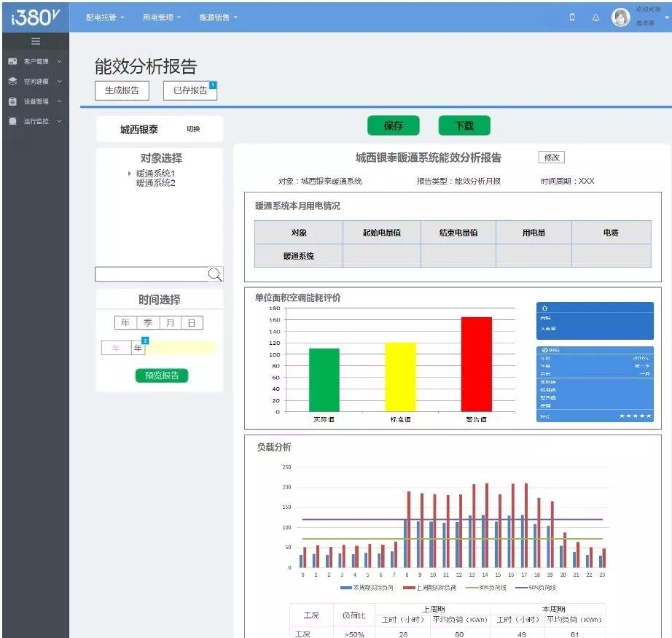Open the 配电托管 dropdown menu

pyautogui.click(x=105, y=17)
